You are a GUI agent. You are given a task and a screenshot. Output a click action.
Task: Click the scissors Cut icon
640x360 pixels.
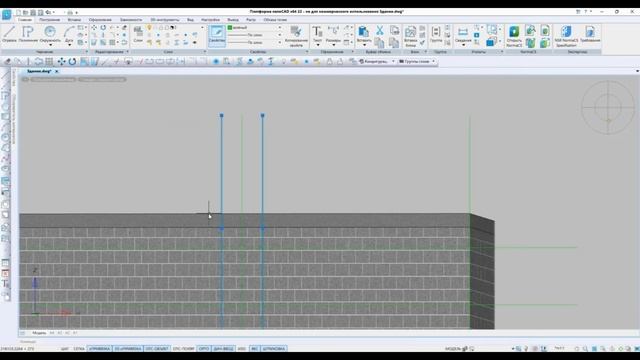point(380,30)
